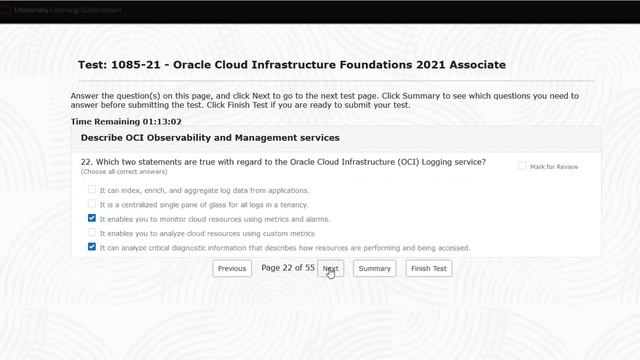Uncheck 'analyze critical diagnostic information' option

[x=92, y=247]
